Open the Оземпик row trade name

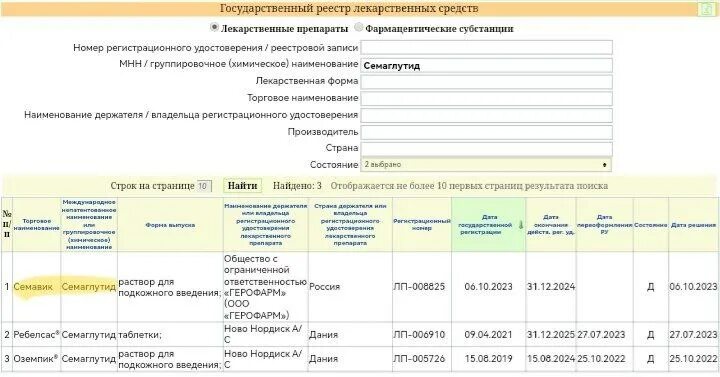(35, 358)
